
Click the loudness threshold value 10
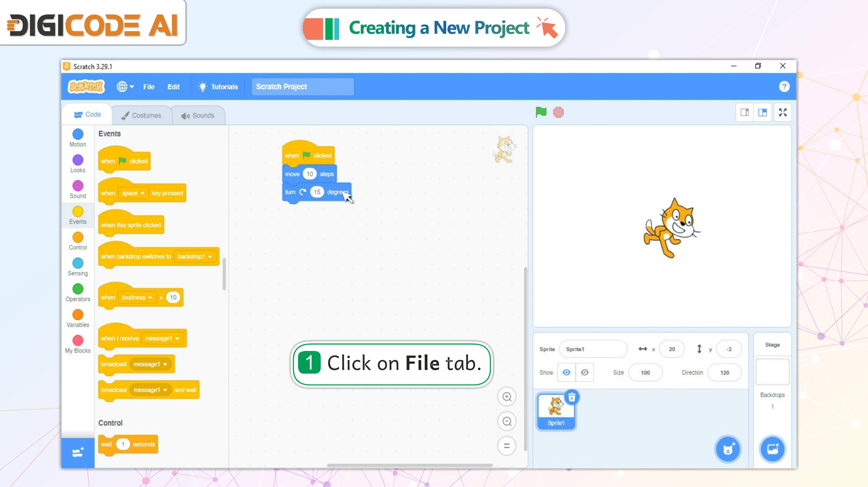coord(173,297)
